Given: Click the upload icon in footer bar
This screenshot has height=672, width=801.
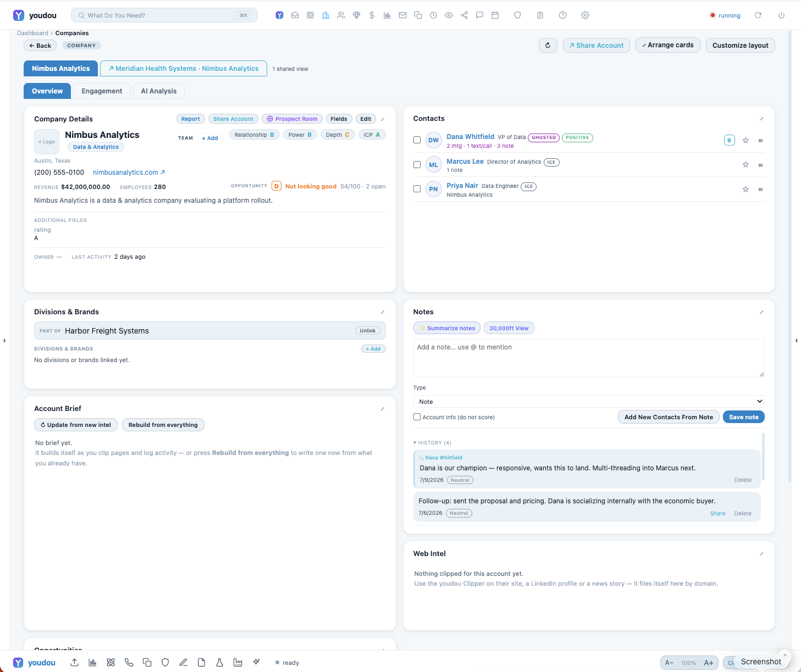Looking at the screenshot, I should click(x=74, y=663).
